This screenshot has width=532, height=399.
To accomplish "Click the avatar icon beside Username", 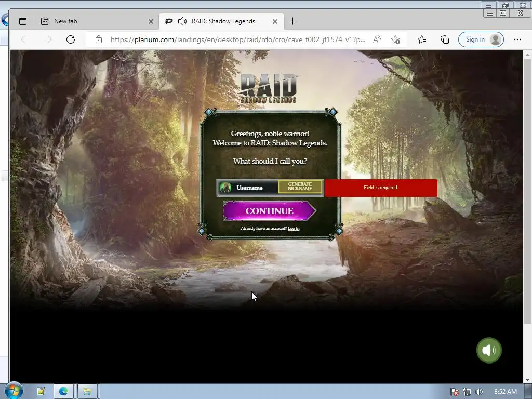I will pos(225,188).
